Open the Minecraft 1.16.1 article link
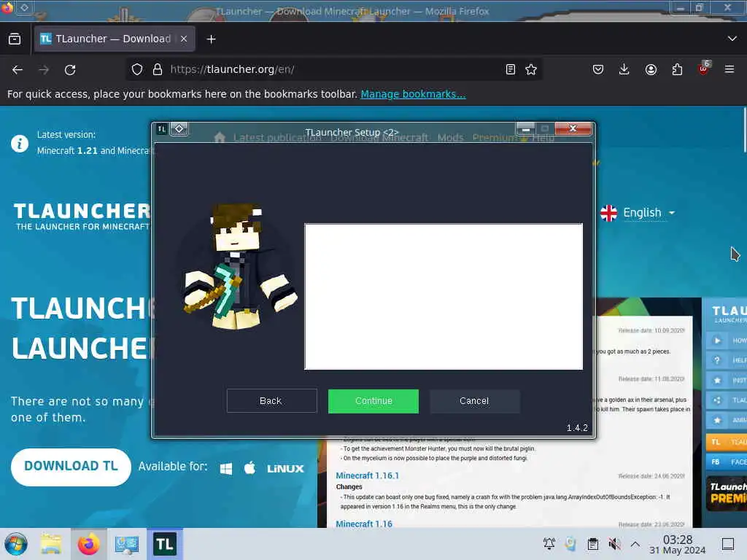This screenshot has height=560, width=747. point(368,475)
